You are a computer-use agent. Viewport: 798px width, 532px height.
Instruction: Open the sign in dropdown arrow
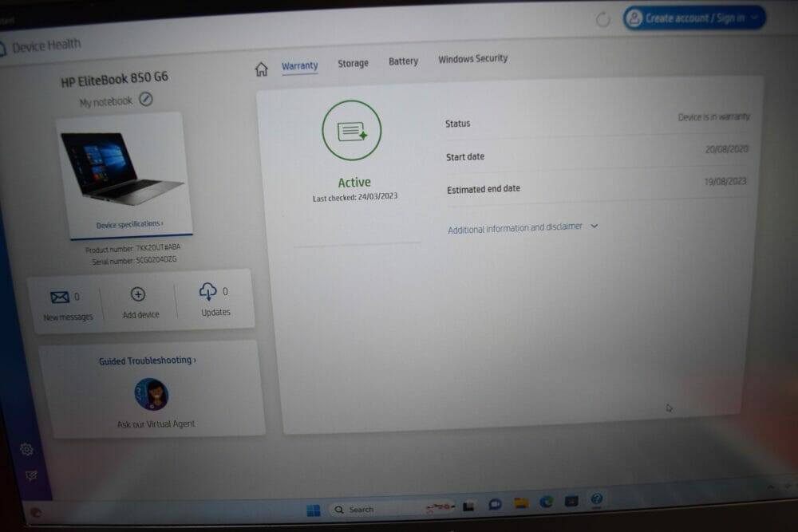pos(754,17)
